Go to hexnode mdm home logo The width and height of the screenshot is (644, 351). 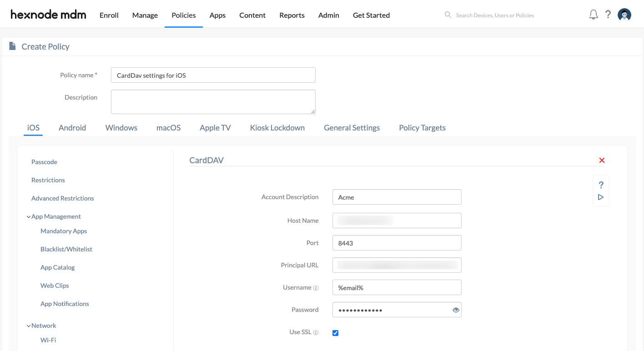(48, 15)
